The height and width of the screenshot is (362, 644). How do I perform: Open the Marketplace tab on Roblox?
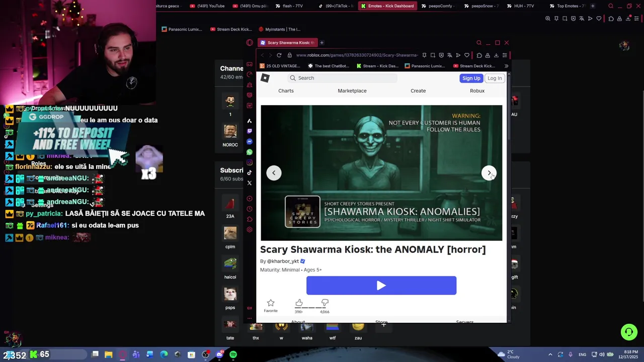coord(352,91)
